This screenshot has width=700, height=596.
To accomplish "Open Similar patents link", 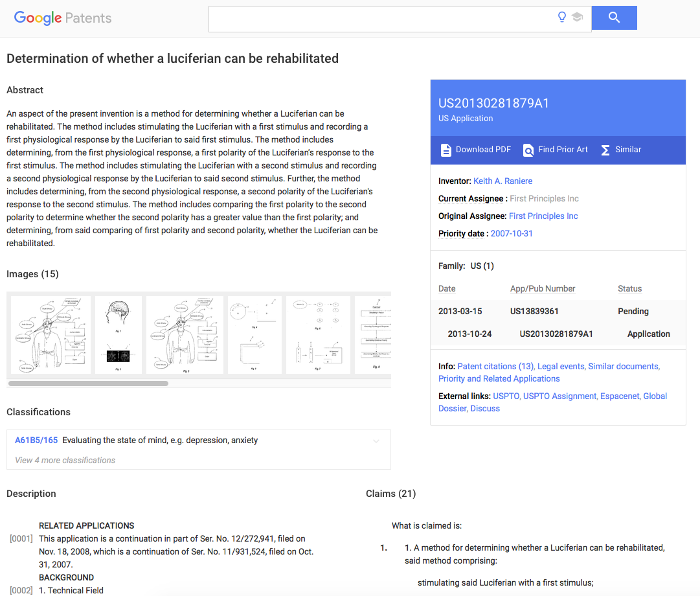I will coord(628,150).
